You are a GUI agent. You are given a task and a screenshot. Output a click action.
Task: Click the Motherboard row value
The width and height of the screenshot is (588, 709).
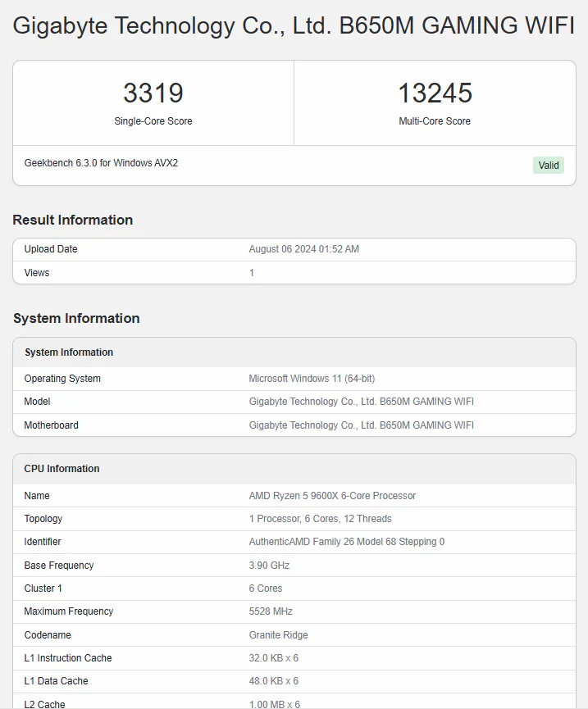point(361,425)
